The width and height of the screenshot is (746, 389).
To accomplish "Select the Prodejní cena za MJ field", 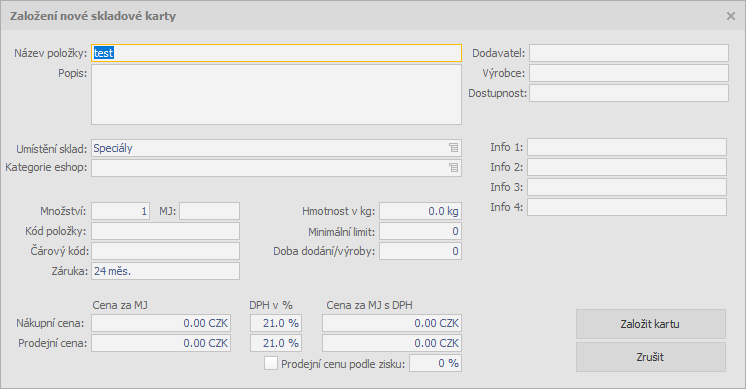I will (161, 343).
